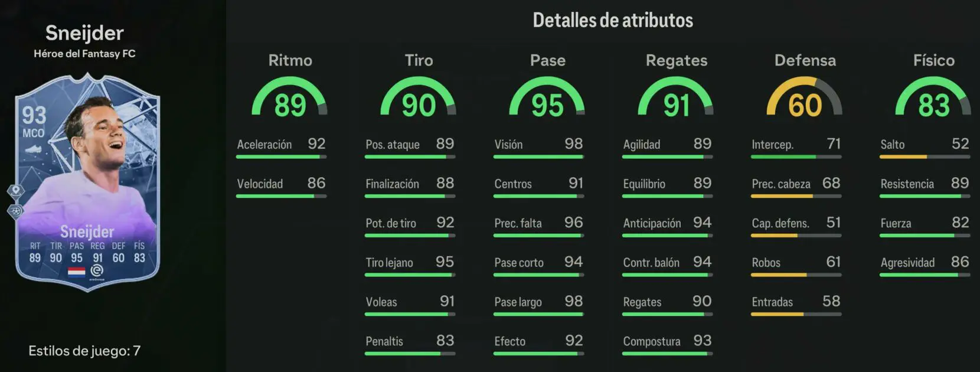The image size is (980, 372).
Task: Click the Ritmo 89 gauge
Action: [289, 97]
